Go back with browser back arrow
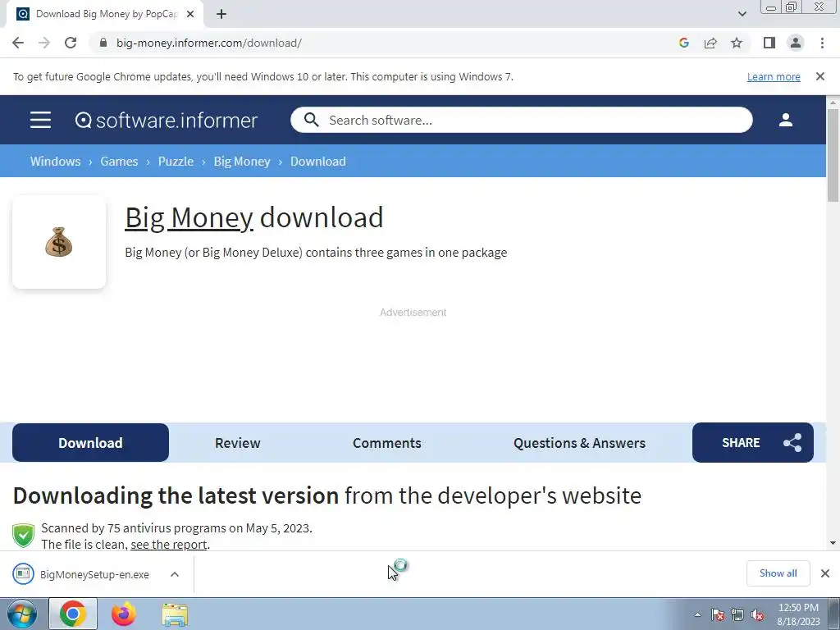The image size is (840, 630). (18, 43)
